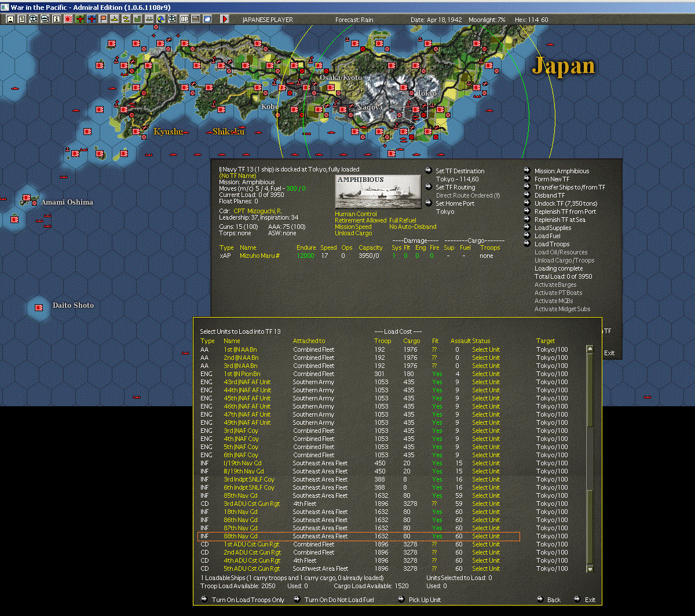Screen dimensions: 695x616
Task: Click Exit in the task force panel
Action: pyautogui.click(x=609, y=353)
